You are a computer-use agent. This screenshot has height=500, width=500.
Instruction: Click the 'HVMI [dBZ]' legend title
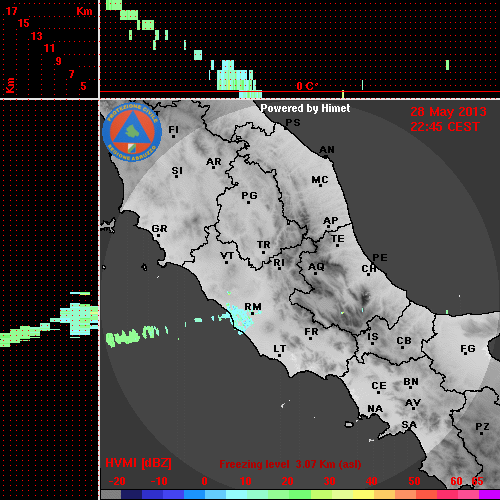[x=138, y=463]
